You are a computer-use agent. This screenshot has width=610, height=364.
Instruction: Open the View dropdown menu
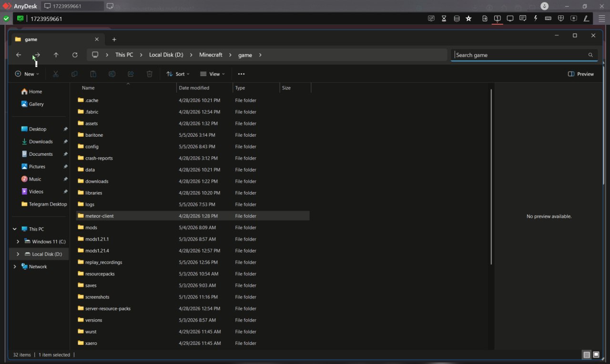coord(213,74)
